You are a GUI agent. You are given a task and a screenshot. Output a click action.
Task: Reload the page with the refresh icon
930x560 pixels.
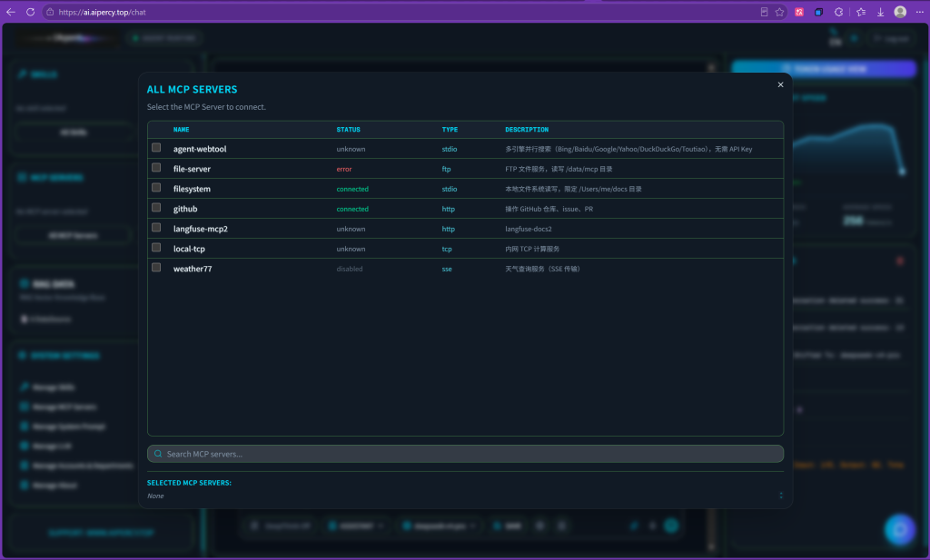point(30,12)
